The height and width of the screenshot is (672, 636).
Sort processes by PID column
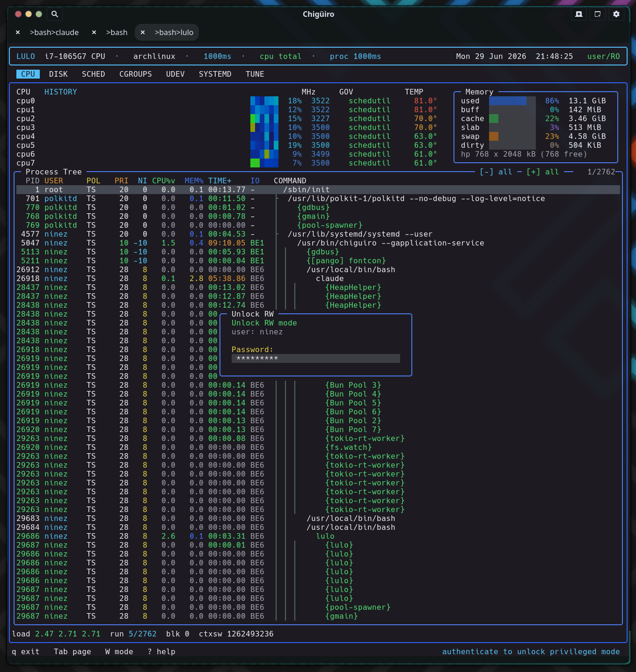coord(33,181)
